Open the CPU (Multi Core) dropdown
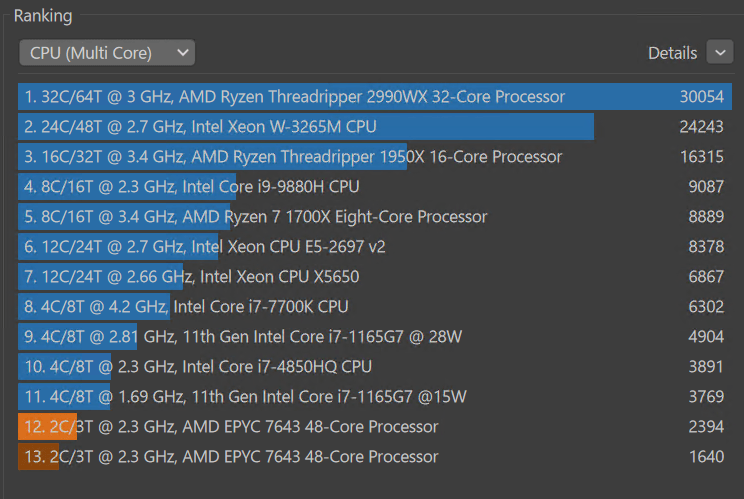This screenshot has height=499, width=744. pyautogui.click(x=107, y=53)
